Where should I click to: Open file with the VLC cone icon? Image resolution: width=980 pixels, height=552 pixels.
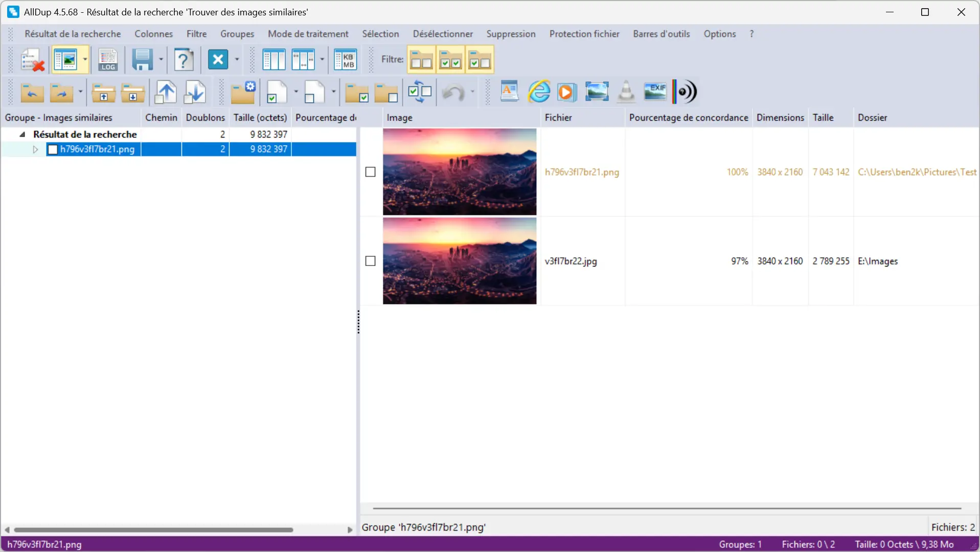coord(626,92)
